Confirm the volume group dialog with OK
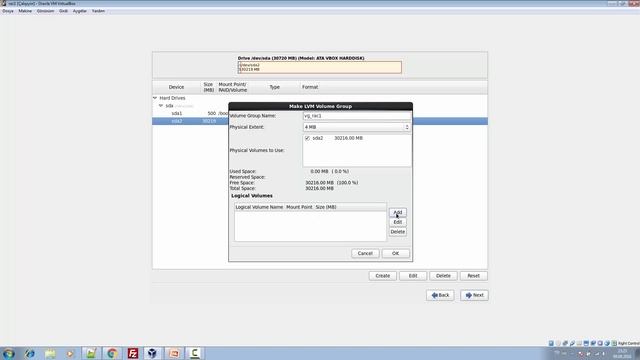Image resolution: width=640 pixels, height=360 pixels. pos(396,253)
